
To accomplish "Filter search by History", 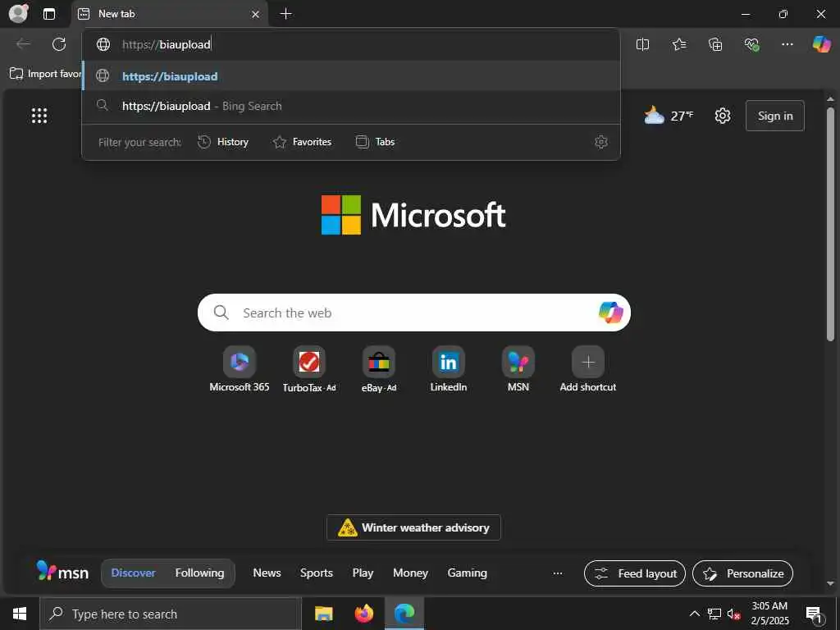I will (x=223, y=142).
